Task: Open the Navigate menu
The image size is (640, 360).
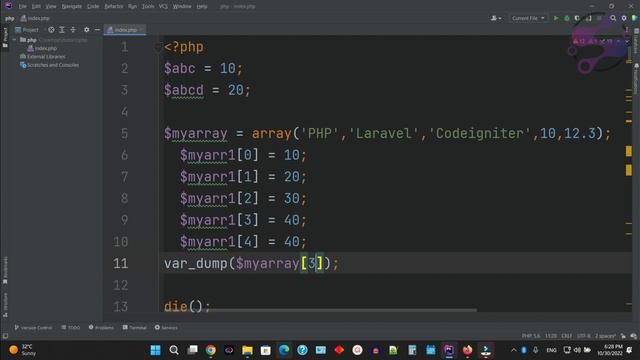Action: pyautogui.click(x=71, y=7)
